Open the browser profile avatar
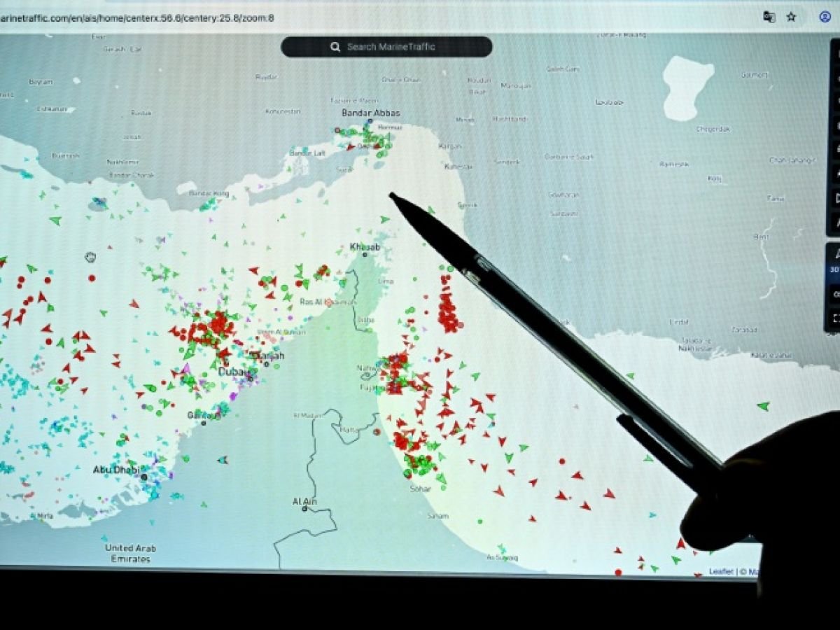The height and width of the screenshot is (630, 840). point(825,17)
